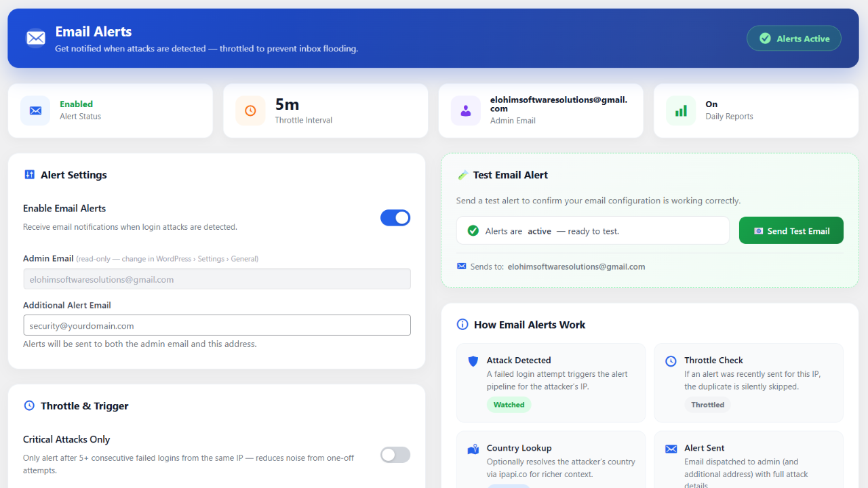Click the clock icon on Throttle Check card
This screenshot has height=488, width=868.
coord(671,361)
